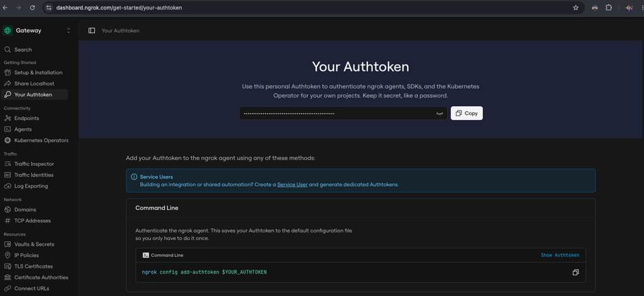This screenshot has width=644, height=296.
Task: Click the Command Line terminal icon
Action: click(145, 255)
